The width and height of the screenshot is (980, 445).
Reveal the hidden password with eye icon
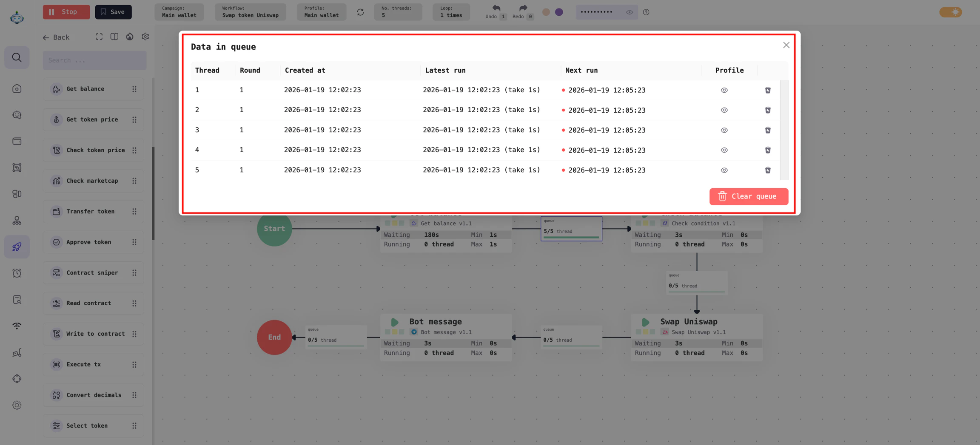(630, 12)
